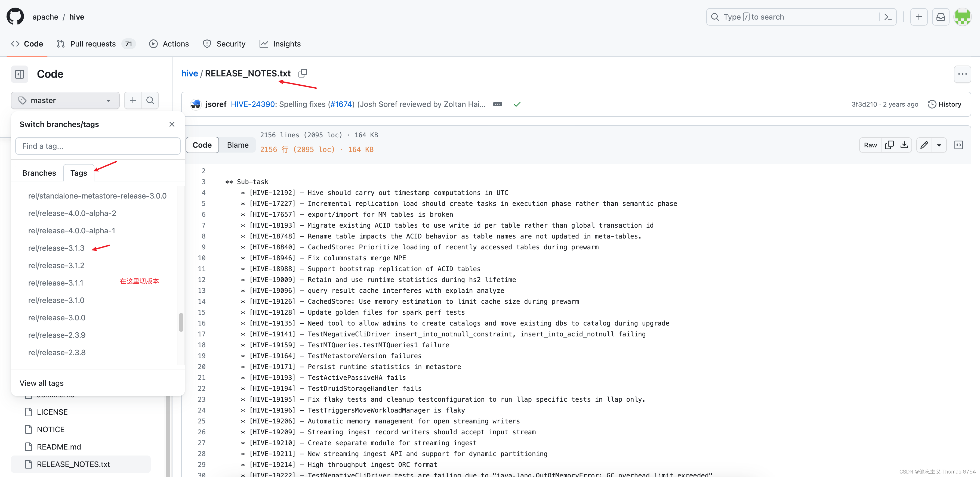This screenshot has width=980, height=477.
Task: Open the edit options dropdown arrow
Action: tap(940, 145)
